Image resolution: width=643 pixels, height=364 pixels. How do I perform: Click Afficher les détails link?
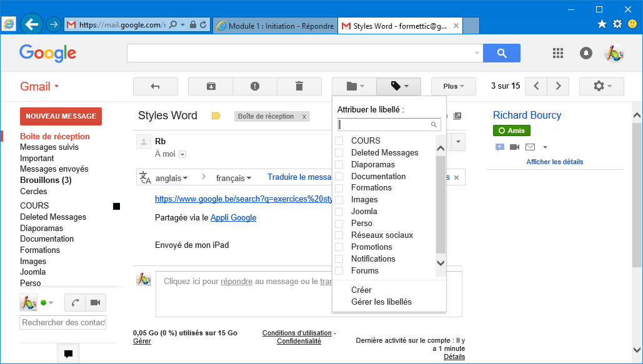click(x=555, y=162)
